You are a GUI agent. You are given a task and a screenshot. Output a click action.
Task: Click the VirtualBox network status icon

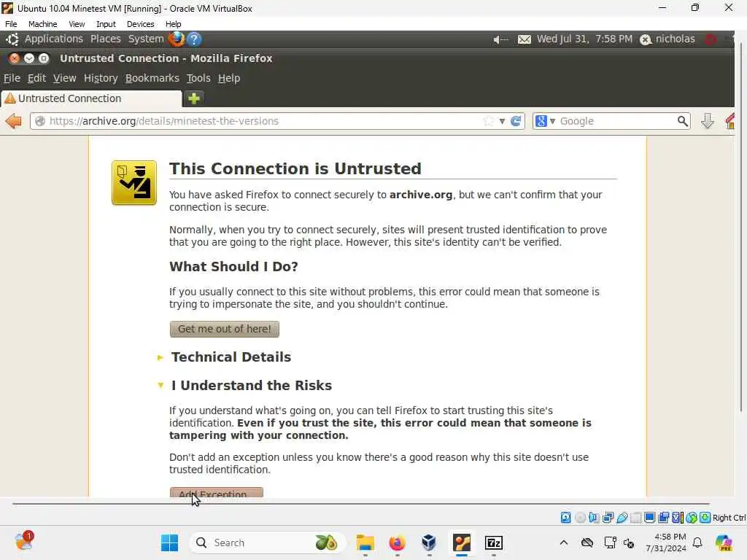point(608,518)
